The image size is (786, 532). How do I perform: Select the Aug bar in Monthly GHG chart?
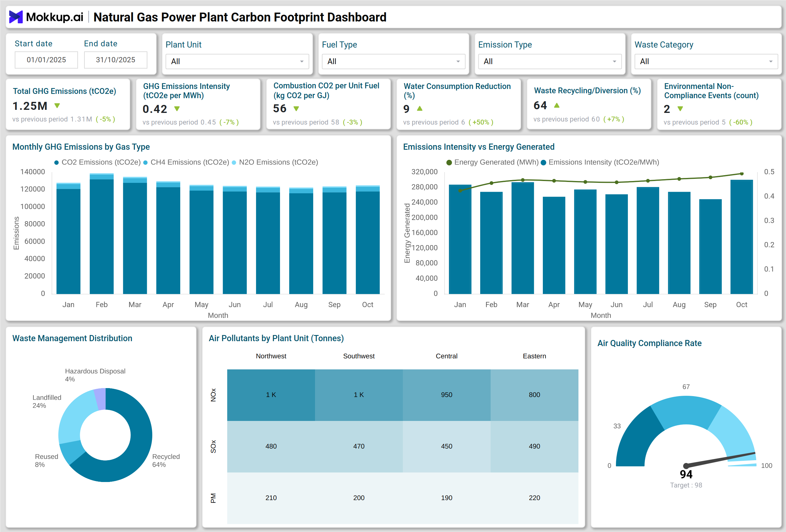click(301, 241)
